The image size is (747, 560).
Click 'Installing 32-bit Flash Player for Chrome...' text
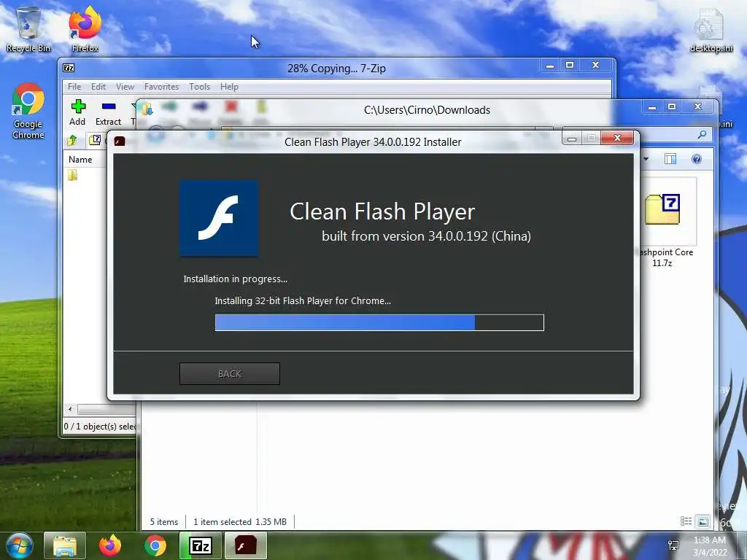click(303, 301)
